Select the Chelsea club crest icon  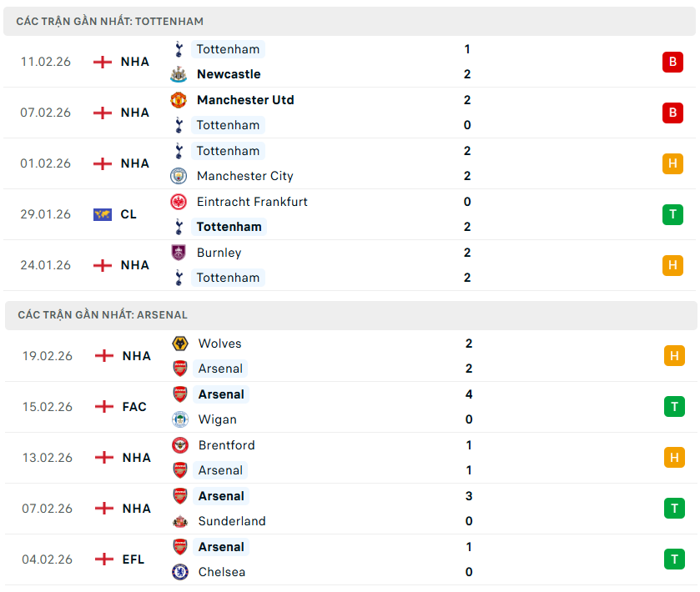(x=179, y=572)
